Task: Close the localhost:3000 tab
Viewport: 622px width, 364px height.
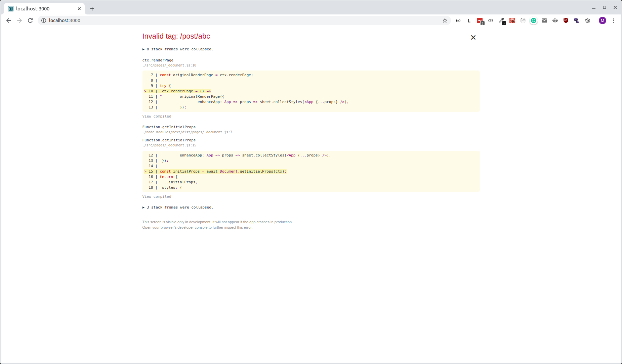Action: click(79, 9)
